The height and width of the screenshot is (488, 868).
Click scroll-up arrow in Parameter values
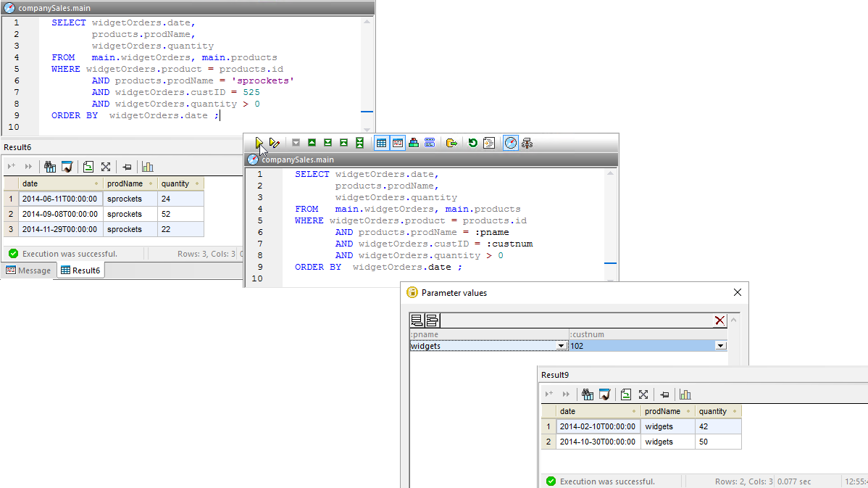click(733, 320)
